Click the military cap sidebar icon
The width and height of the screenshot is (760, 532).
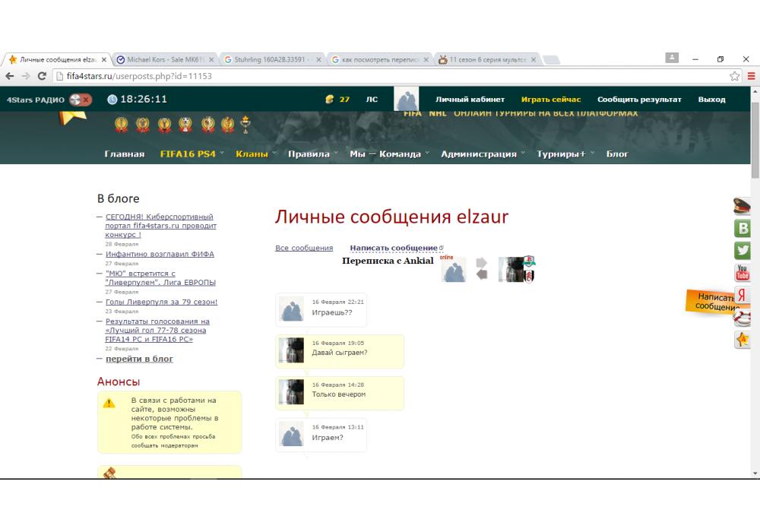[x=742, y=205]
